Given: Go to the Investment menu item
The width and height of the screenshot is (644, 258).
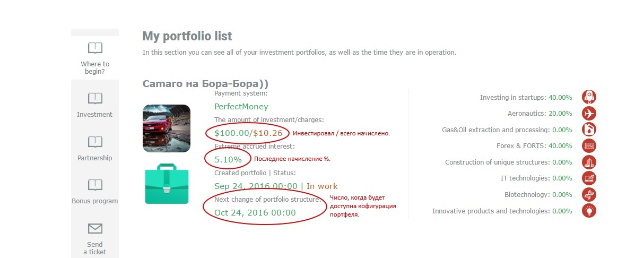Looking at the screenshot, I should [x=95, y=105].
